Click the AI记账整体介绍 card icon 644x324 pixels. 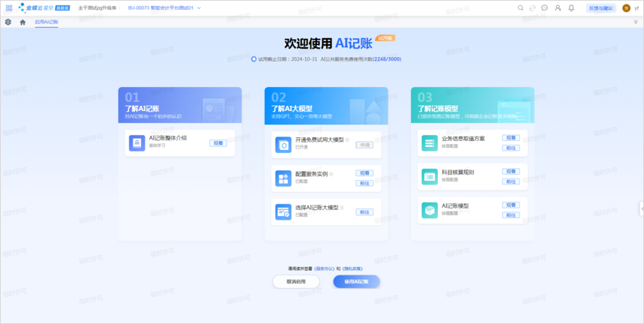coord(136,142)
